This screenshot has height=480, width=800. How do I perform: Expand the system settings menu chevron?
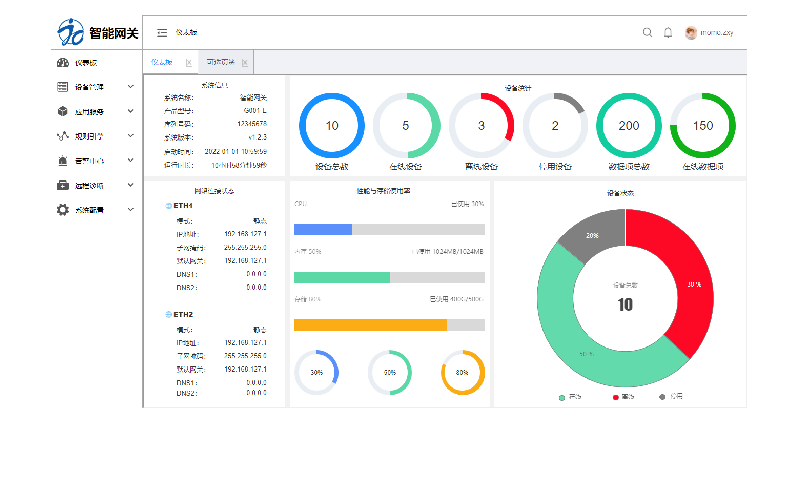(131, 210)
